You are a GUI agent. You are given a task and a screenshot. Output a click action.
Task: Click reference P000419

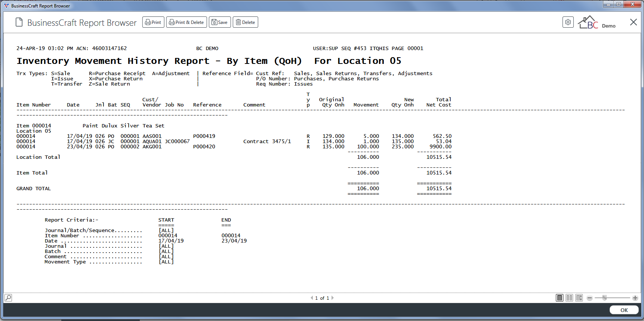[204, 136]
